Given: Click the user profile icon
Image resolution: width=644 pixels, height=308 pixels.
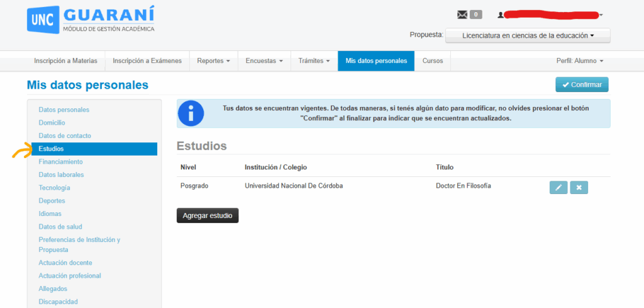Looking at the screenshot, I should (501, 14).
